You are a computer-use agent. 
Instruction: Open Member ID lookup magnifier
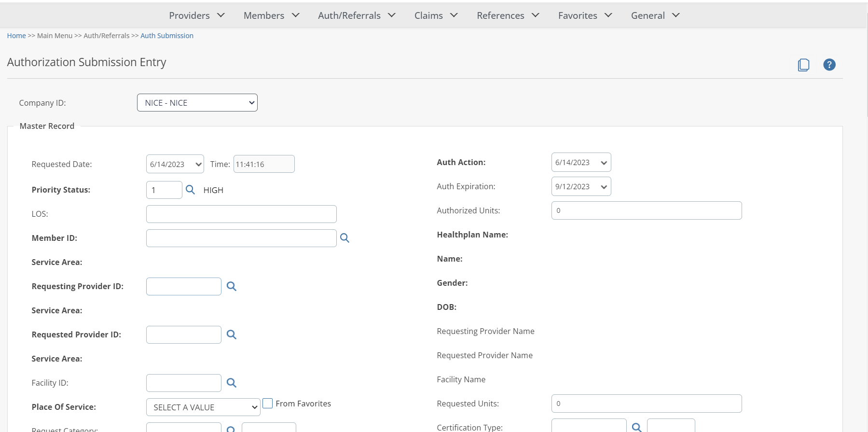[344, 238]
